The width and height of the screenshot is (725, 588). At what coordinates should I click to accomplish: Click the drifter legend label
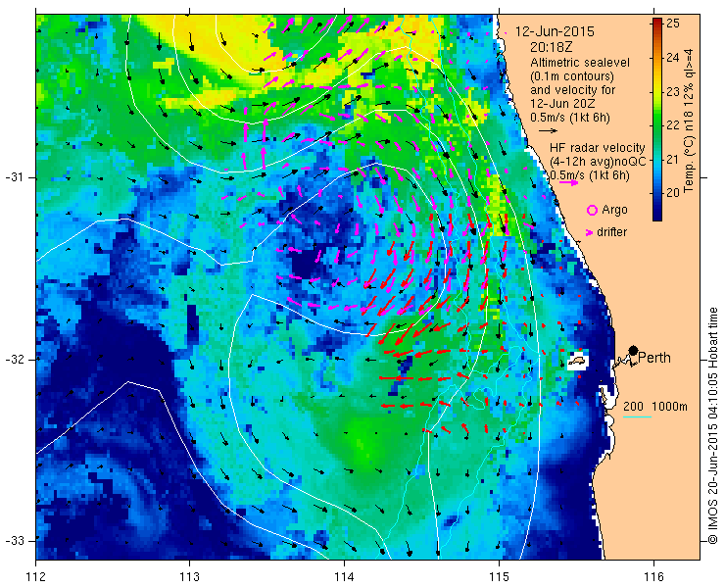pyautogui.click(x=611, y=232)
